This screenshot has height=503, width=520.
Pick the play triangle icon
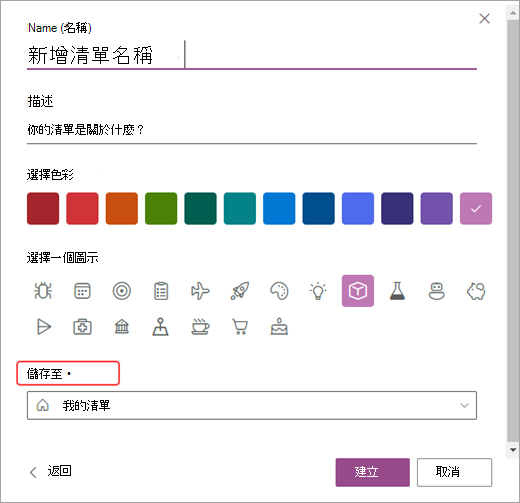(44, 327)
